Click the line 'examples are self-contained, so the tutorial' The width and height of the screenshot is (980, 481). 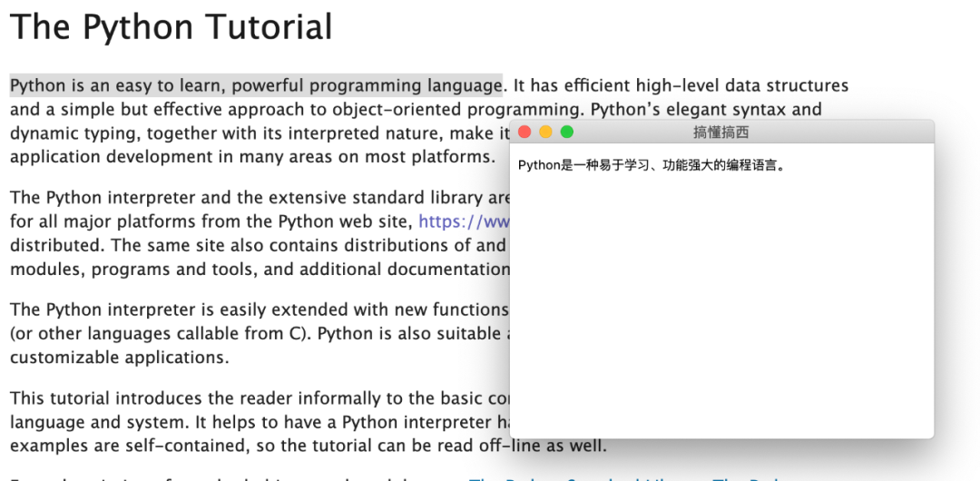click(x=309, y=446)
